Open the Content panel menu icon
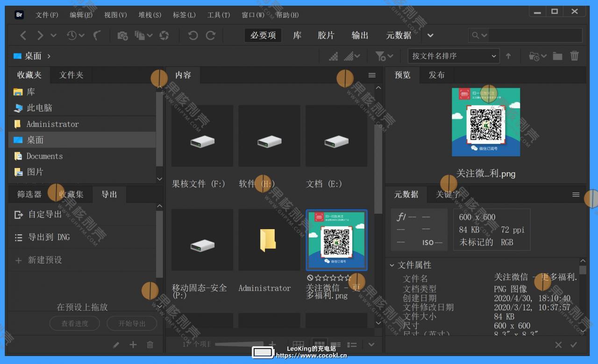 tap(372, 75)
